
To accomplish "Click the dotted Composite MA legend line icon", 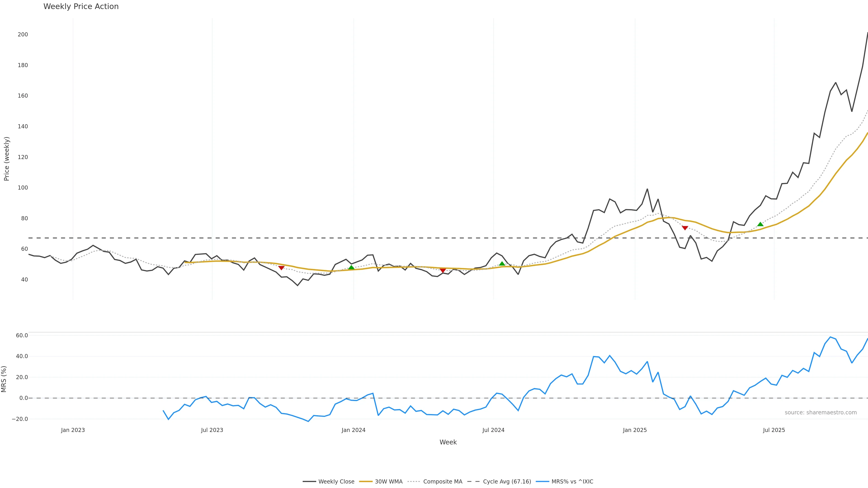I will click(413, 482).
